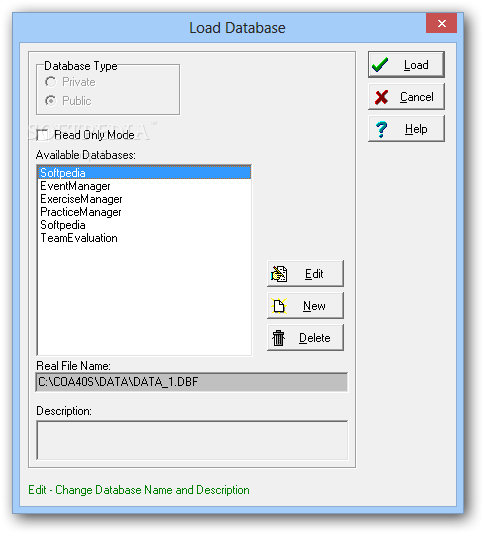Viewport: 484px width, 534px height.
Task: Click inside the Description box
Action: pos(192,440)
